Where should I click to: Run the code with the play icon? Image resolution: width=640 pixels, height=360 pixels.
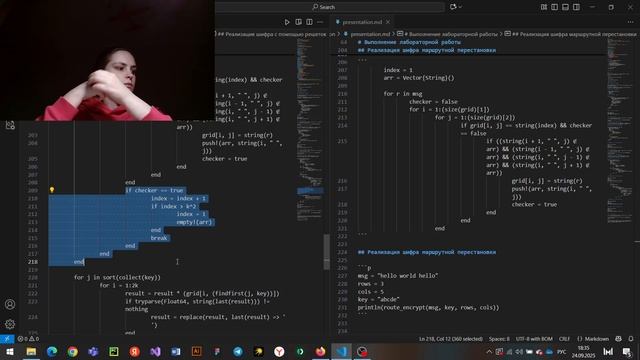click(287, 22)
